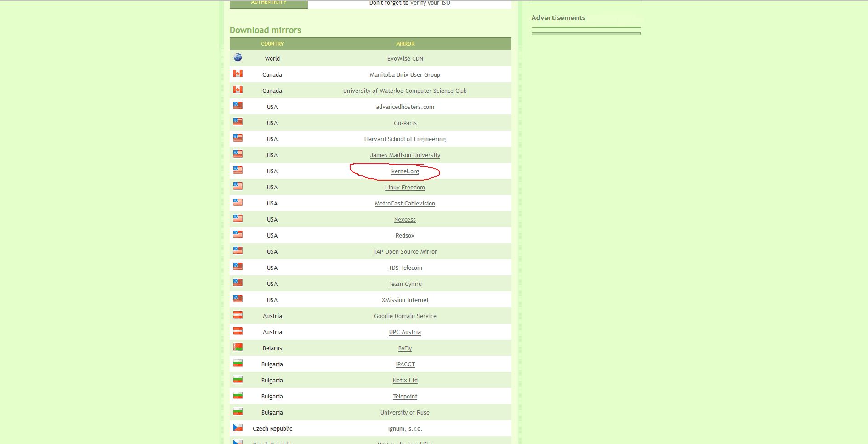The height and width of the screenshot is (444, 868).
Task: Click the Bulgaria flag beside IPACCT
Action: 238,363
